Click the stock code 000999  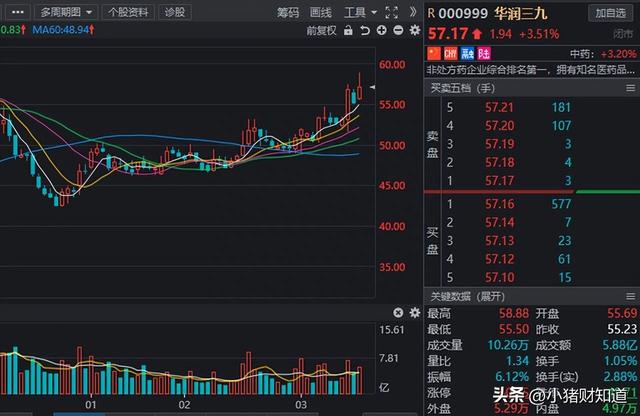pos(463,13)
